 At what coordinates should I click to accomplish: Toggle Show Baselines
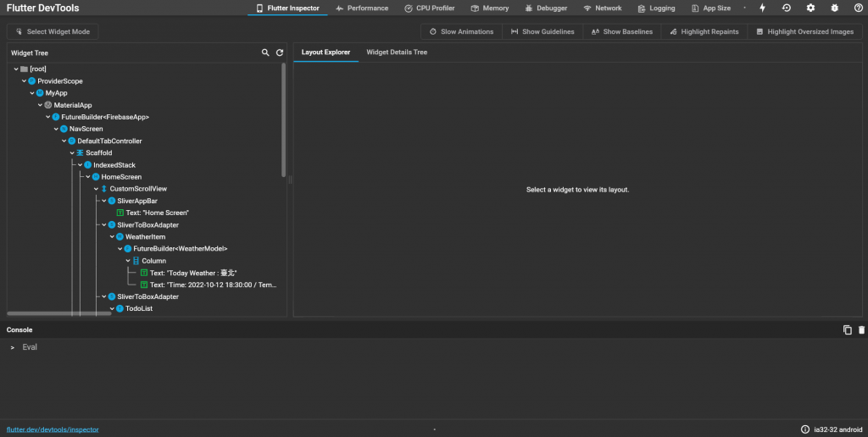[621, 31]
